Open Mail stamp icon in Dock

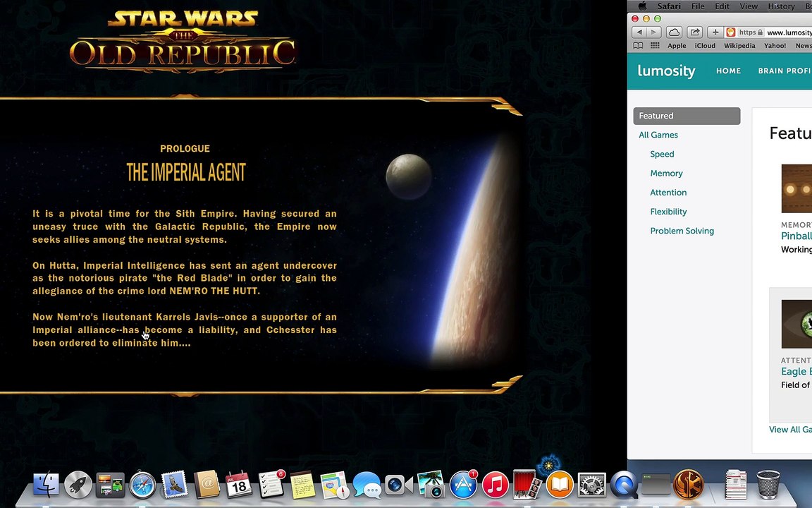175,485
